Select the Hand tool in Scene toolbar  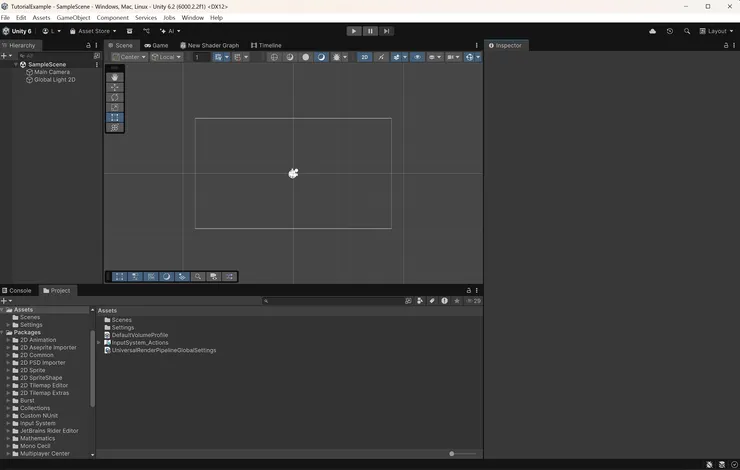[115, 77]
